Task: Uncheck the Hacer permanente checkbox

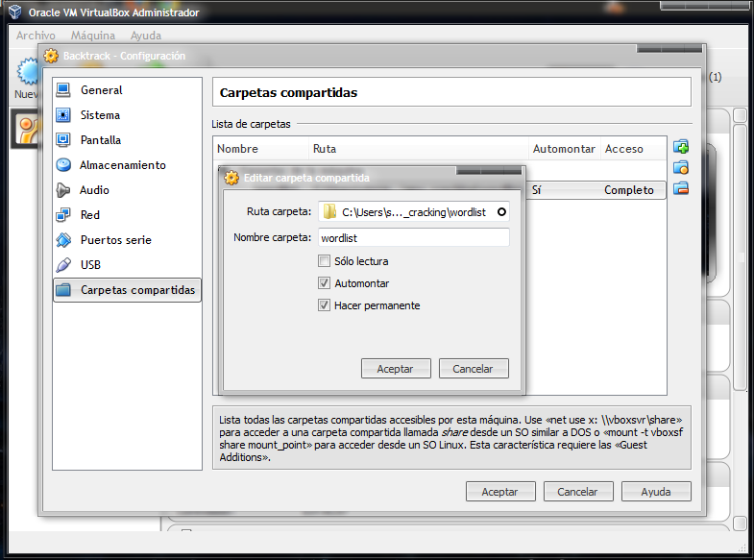Action: coord(324,305)
